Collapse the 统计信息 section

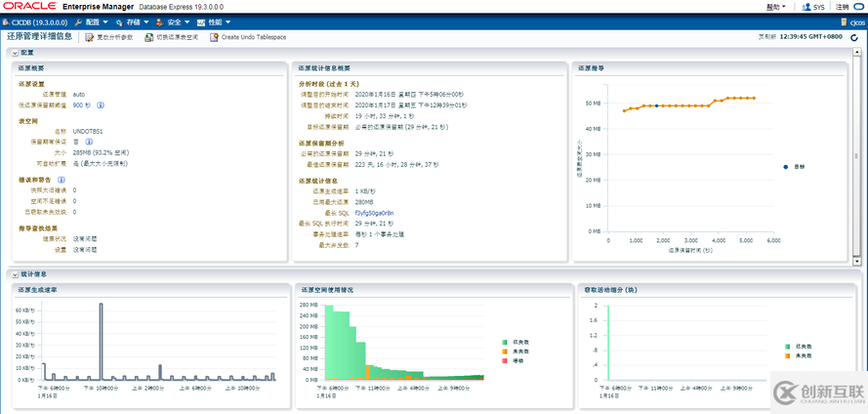(x=16, y=274)
